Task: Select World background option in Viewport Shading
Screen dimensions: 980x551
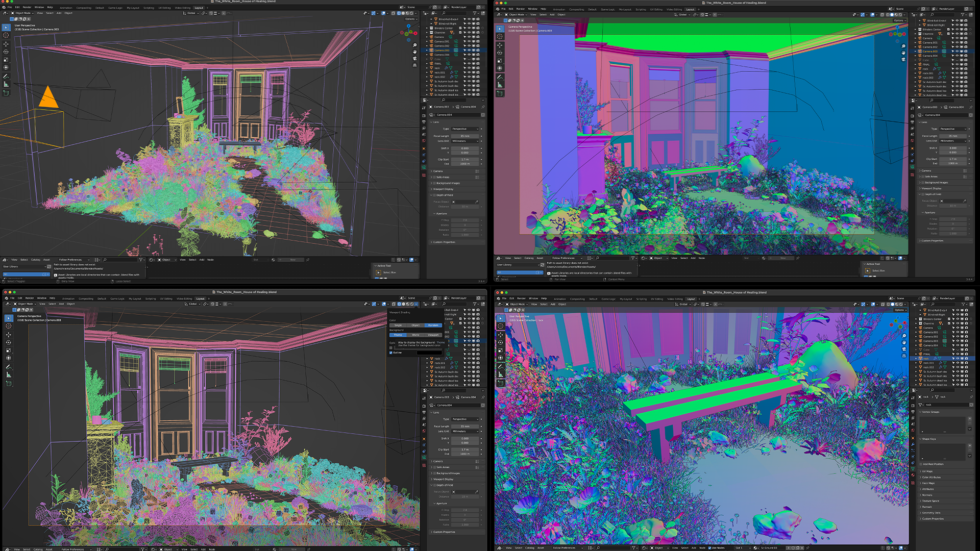Action: coord(415,335)
